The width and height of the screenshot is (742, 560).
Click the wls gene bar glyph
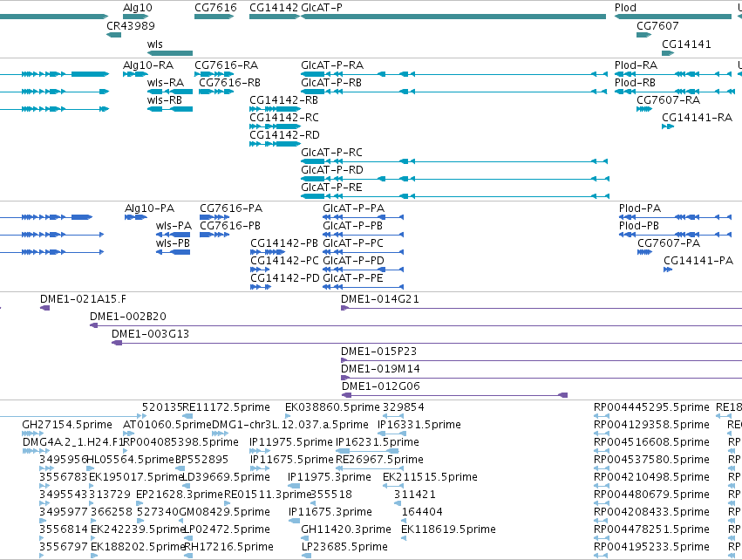point(170,53)
